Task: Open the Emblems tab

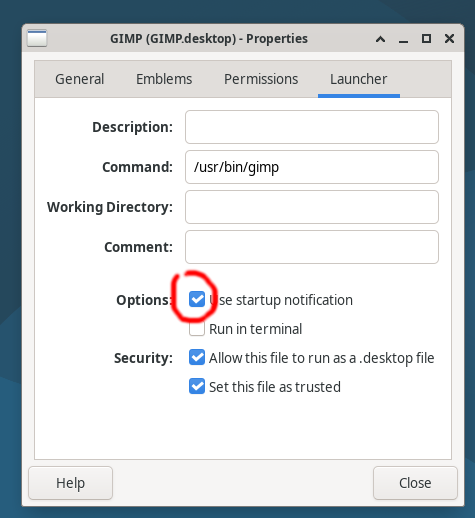Action: (x=164, y=79)
